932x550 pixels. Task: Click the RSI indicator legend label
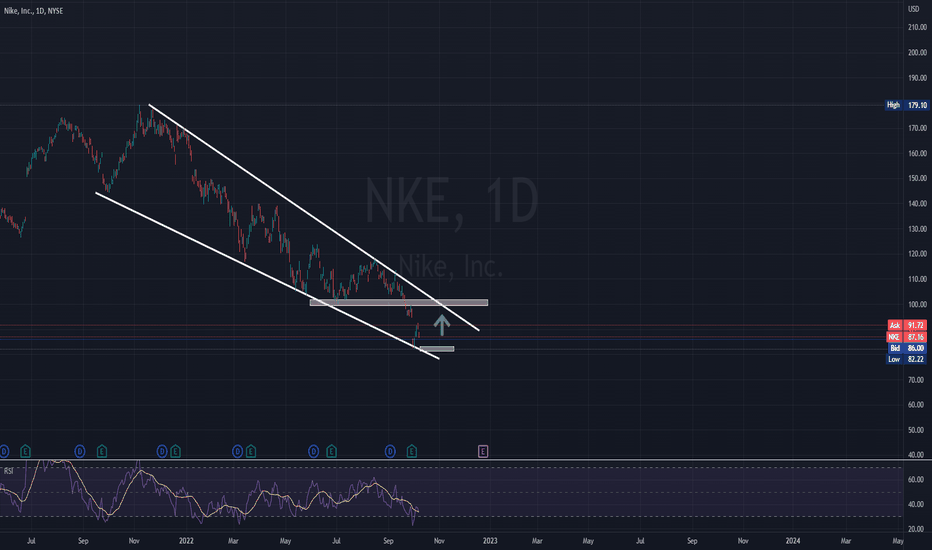[8, 470]
